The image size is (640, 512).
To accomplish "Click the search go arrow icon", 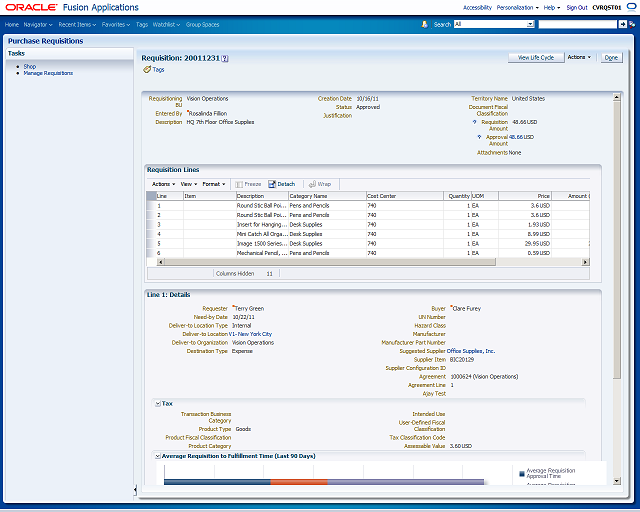I will (622, 24).
